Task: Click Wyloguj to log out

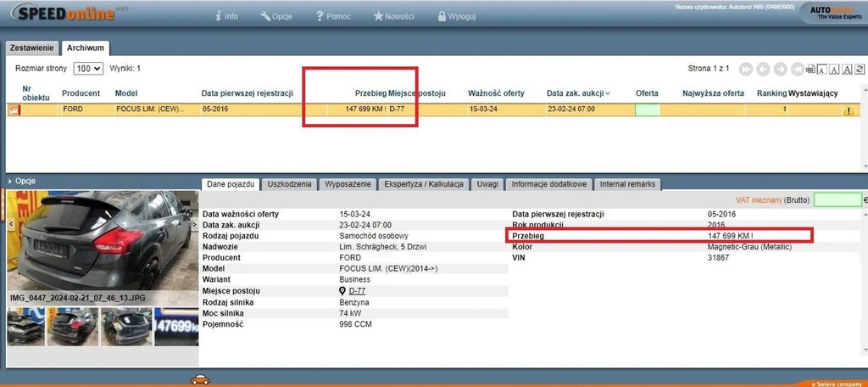Action: point(457,16)
